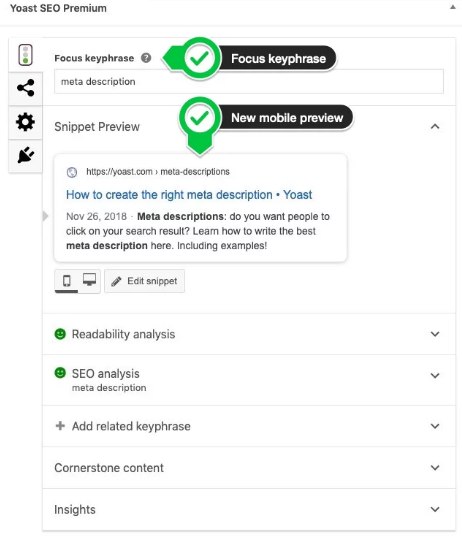
Task: Switch snippet to desktop preview mode
Action: click(x=89, y=280)
